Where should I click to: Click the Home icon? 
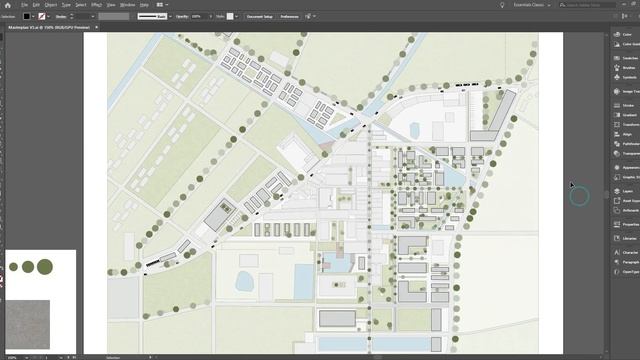pyautogui.click(x=7, y=5)
